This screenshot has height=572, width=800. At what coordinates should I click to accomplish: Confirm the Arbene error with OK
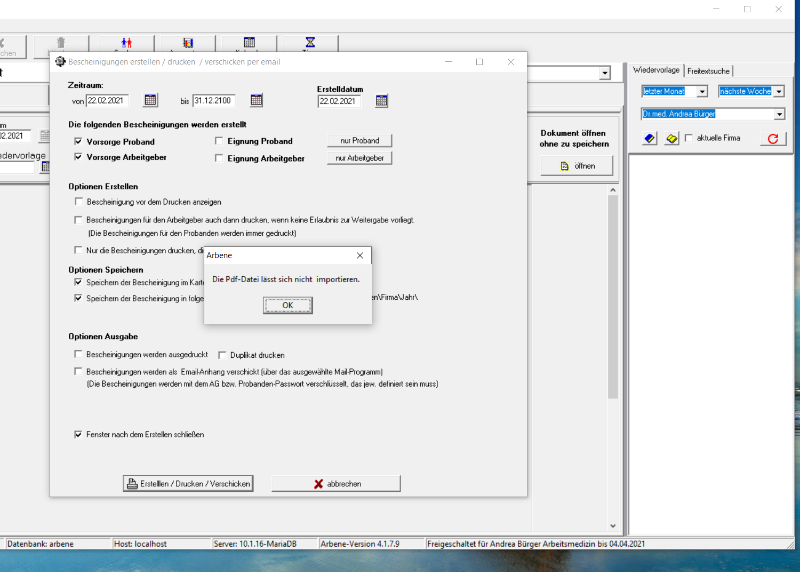pyautogui.click(x=287, y=305)
